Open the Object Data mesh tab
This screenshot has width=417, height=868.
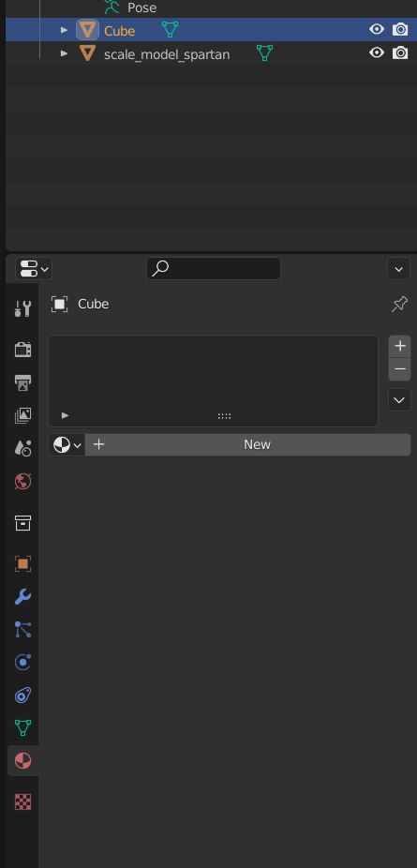pos(22,728)
